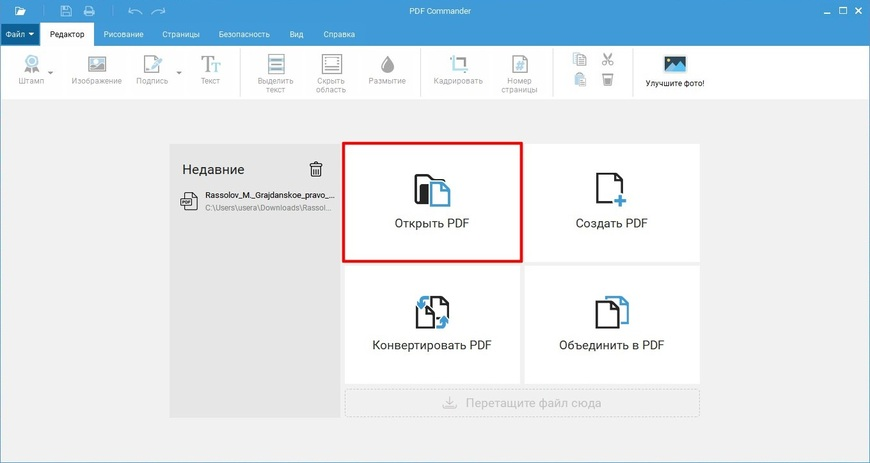
Task: Switch to the Безопасность tab
Action: point(244,34)
